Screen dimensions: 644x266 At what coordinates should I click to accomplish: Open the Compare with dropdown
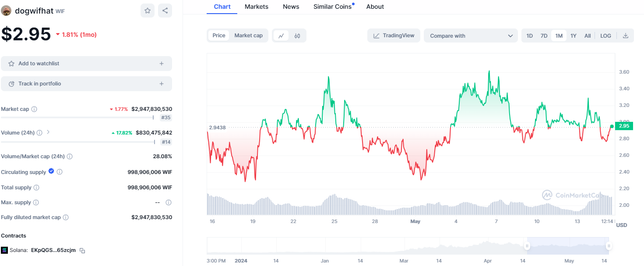point(471,36)
